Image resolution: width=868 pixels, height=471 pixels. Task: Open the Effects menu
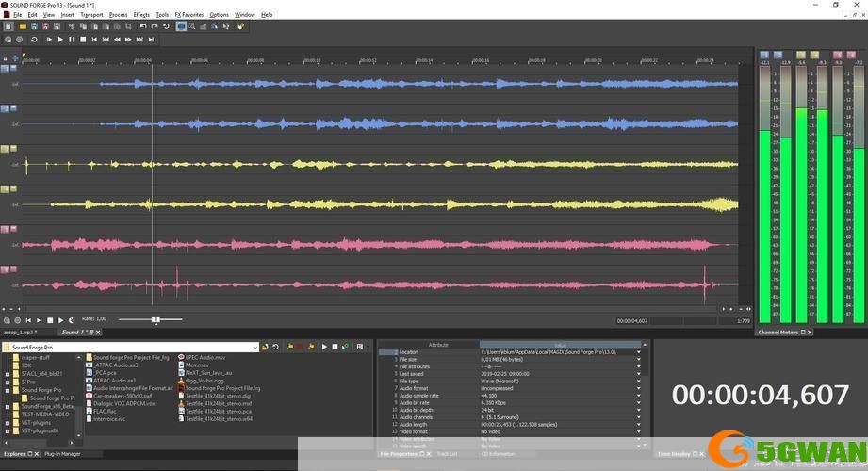point(141,15)
